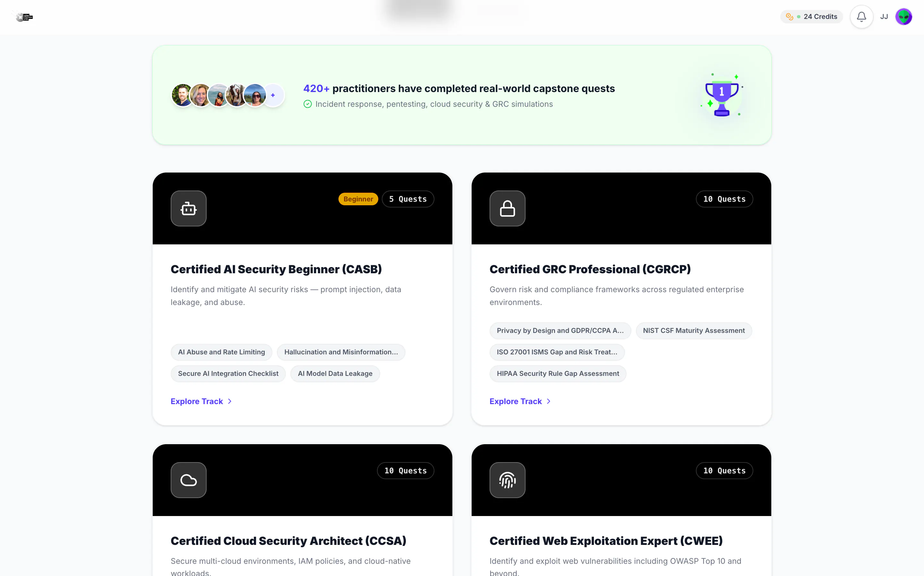Click the site logo in header
The image size is (924, 576).
click(x=24, y=17)
